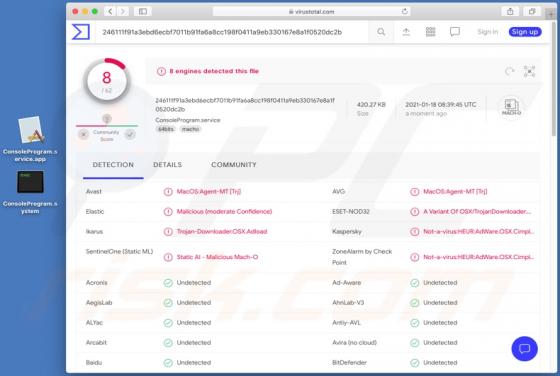Click the VirusTotal logo icon
Viewport: 560px width, 376px height.
pyautogui.click(x=81, y=32)
